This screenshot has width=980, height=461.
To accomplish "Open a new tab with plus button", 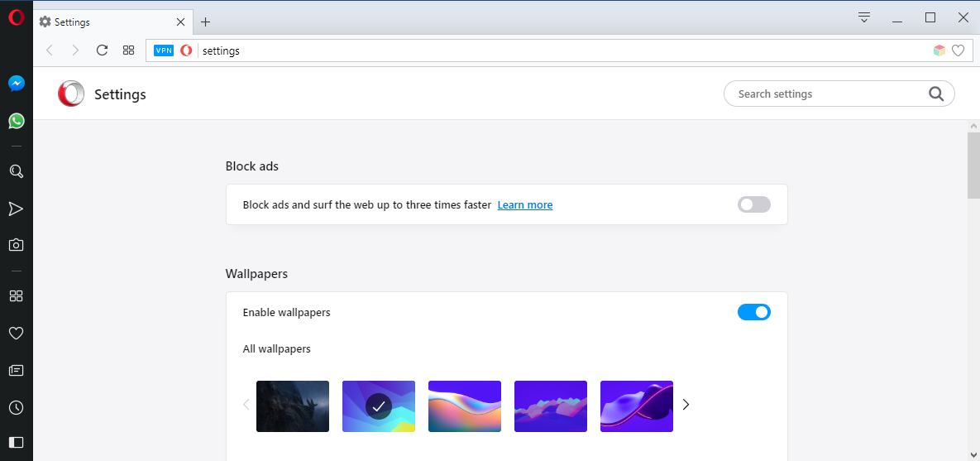I will tap(206, 22).
